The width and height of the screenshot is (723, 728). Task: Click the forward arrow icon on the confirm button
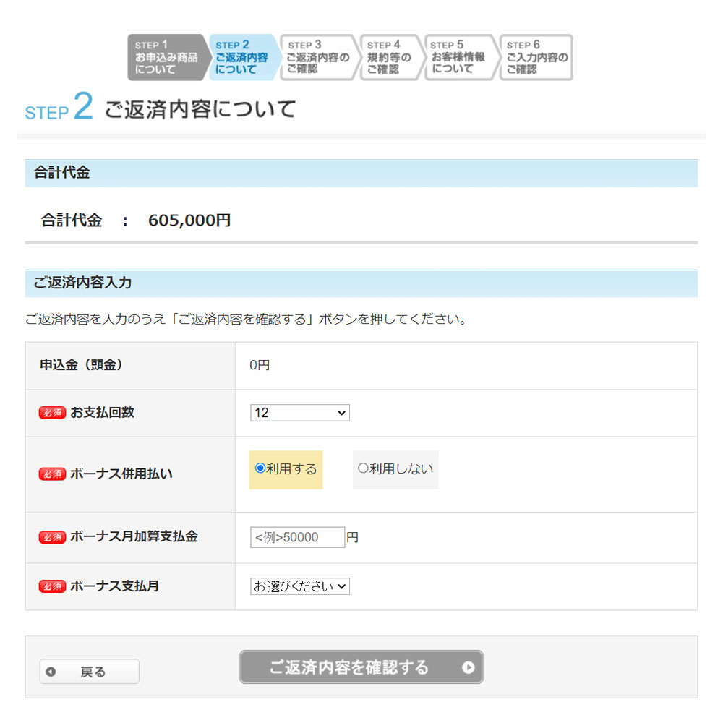click(x=470, y=667)
